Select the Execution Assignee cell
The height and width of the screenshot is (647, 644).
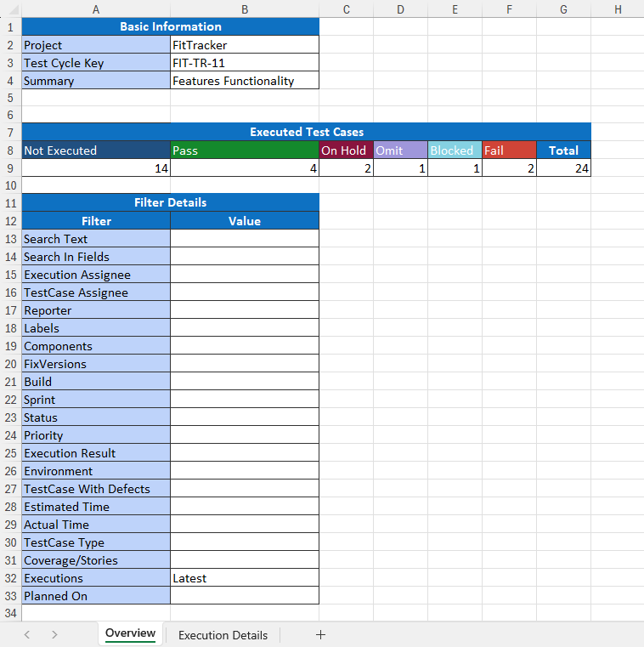tap(96, 275)
